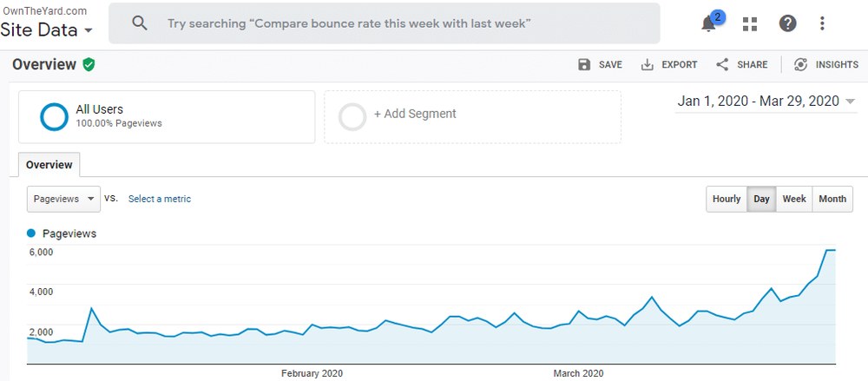Click the OwnTheYard.com property name

click(43, 10)
